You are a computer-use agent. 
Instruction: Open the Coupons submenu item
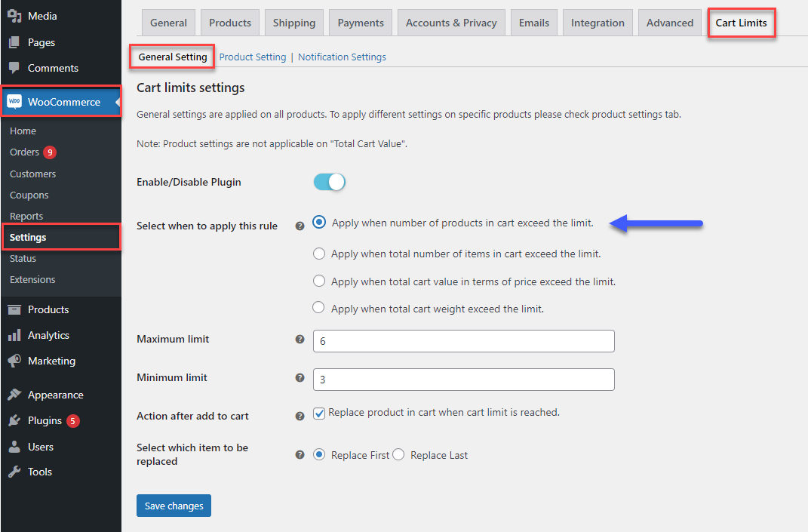tap(29, 195)
